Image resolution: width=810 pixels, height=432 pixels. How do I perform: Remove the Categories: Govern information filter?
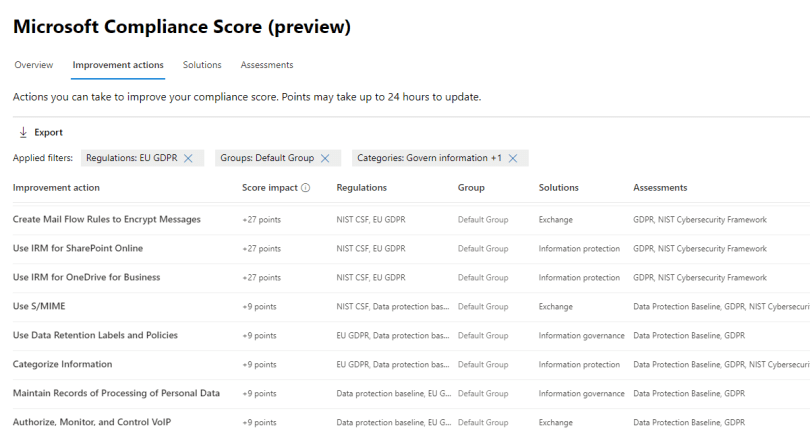click(512, 158)
